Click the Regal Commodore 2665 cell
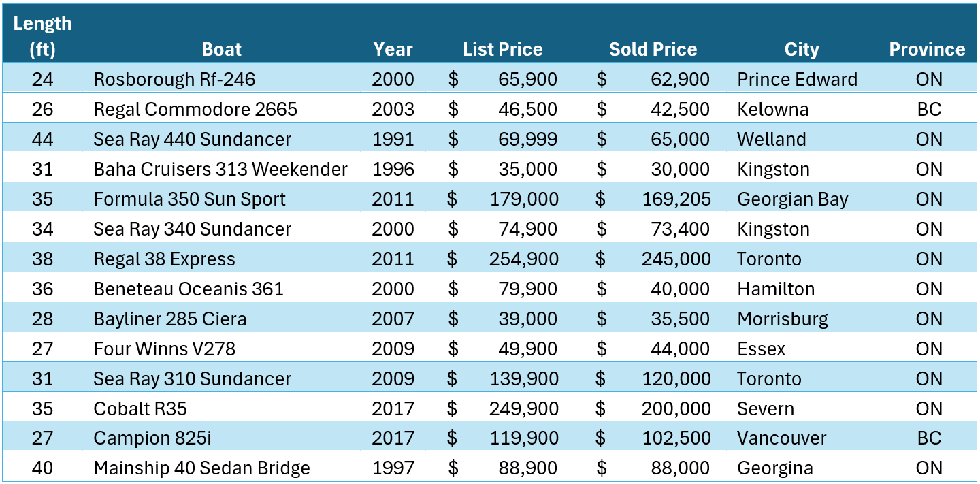The width and height of the screenshot is (980, 484). click(195, 110)
